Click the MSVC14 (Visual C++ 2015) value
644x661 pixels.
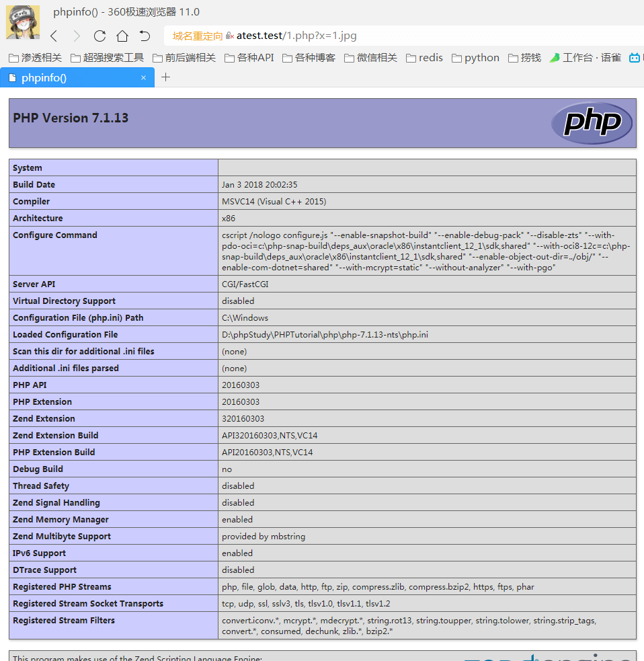[274, 202]
